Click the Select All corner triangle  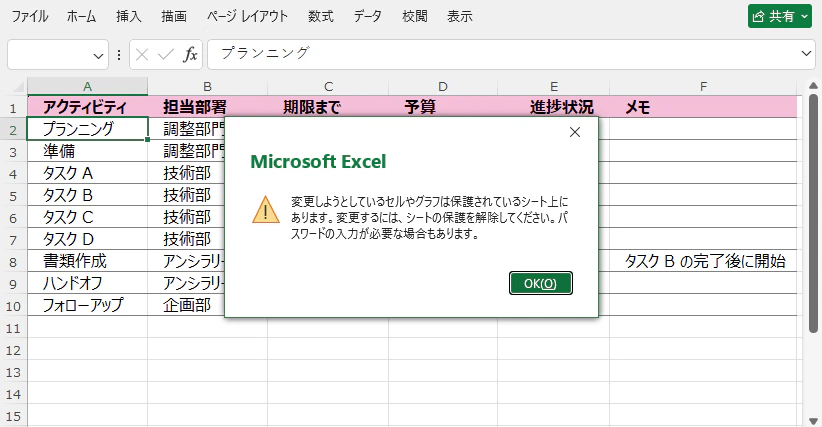pos(19,87)
